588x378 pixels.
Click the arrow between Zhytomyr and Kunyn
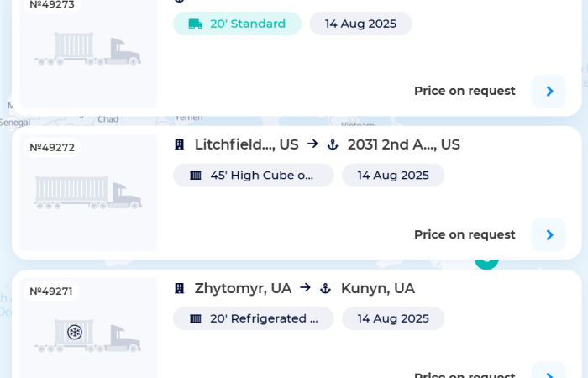coord(306,287)
